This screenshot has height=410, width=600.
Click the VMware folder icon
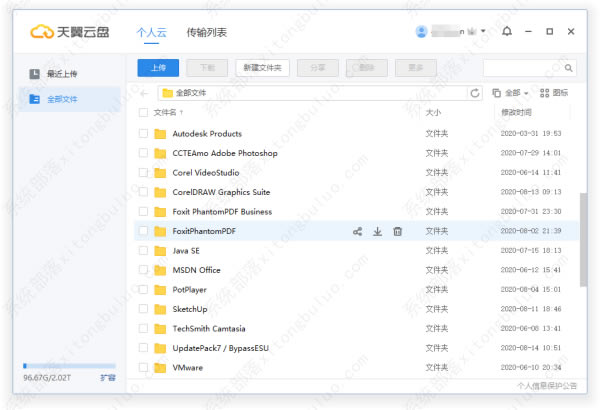click(160, 368)
